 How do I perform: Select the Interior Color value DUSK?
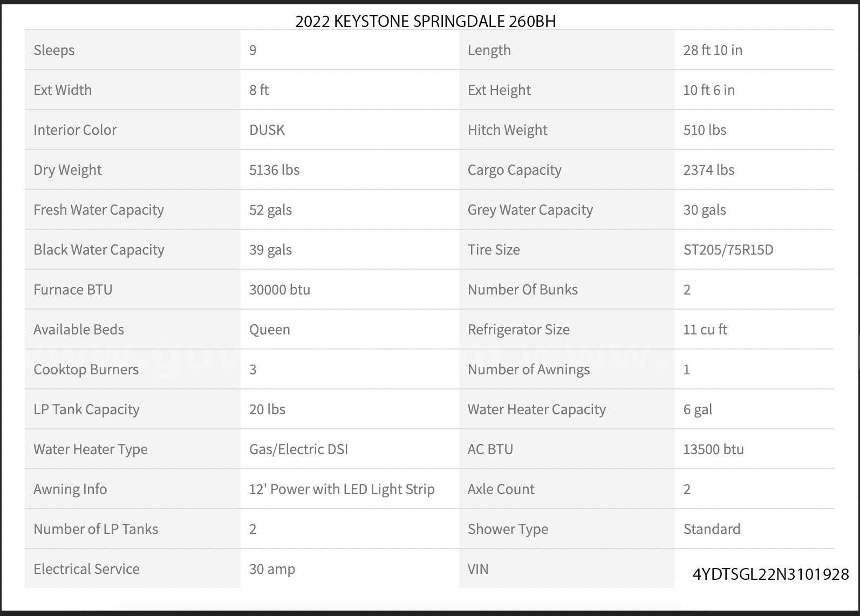[267, 130]
